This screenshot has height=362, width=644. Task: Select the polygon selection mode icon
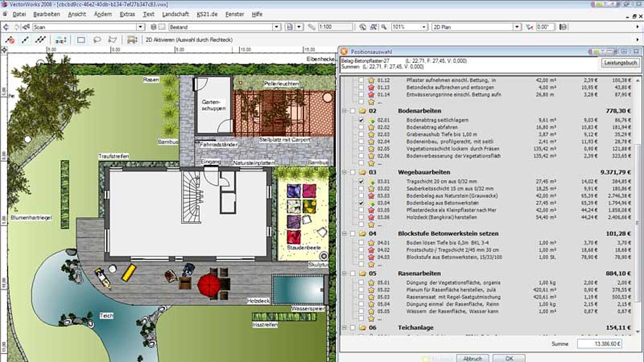(x=113, y=40)
